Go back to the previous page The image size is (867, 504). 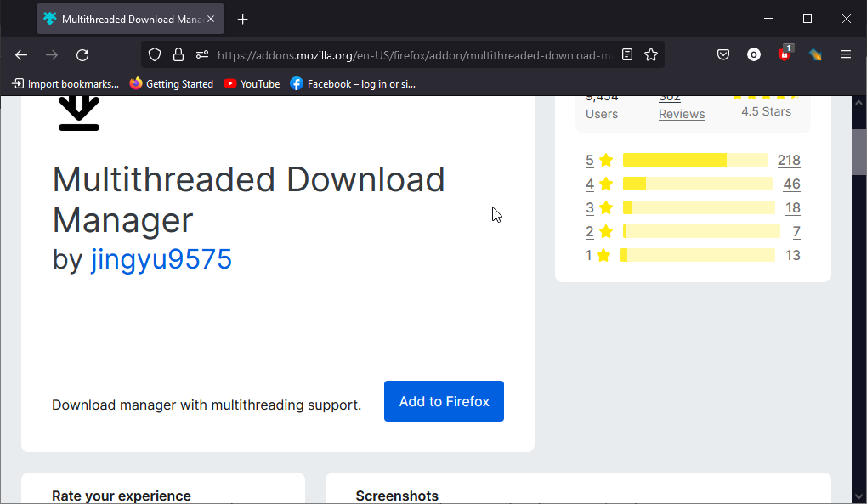[x=21, y=54]
